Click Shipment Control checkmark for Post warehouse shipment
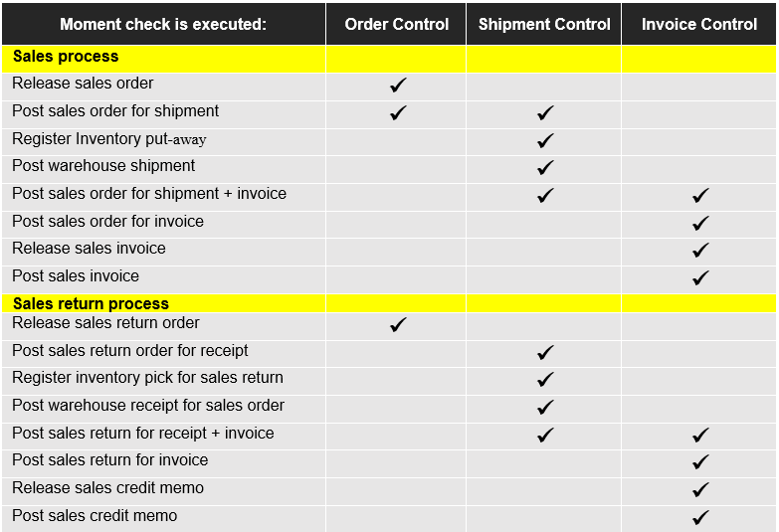This screenshot has width=779, height=532. point(545,167)
